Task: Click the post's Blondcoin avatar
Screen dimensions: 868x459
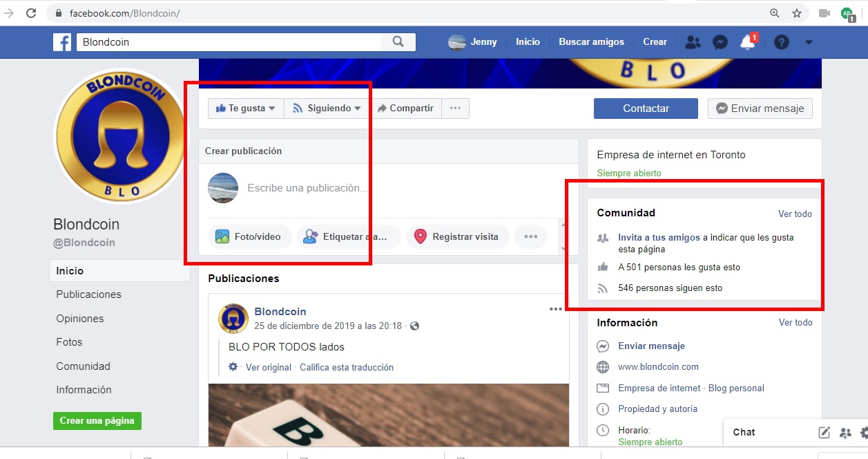Action: tap(233, 319)
